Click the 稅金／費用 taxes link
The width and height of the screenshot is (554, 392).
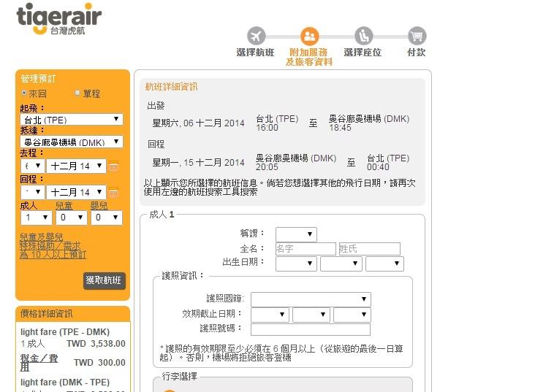click(x=39, y=362)
